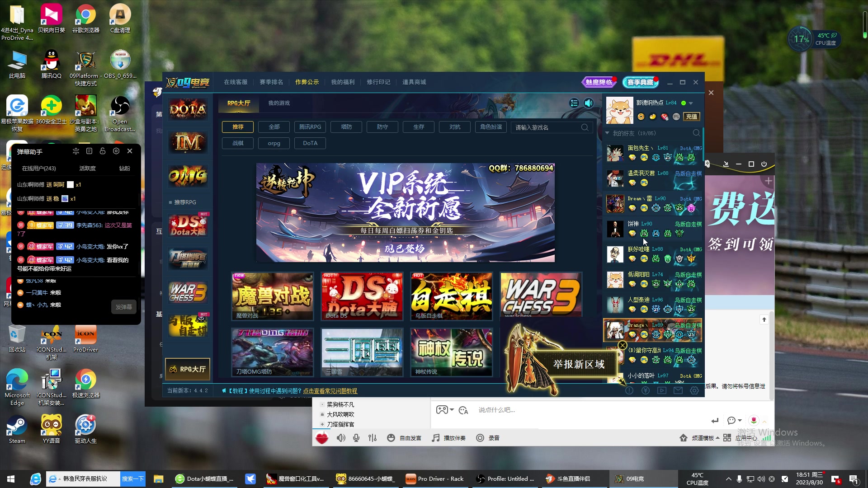Toggle 录音 recording in YY toolbar
The width and height of the screenshot is (868, 488).
488,438
